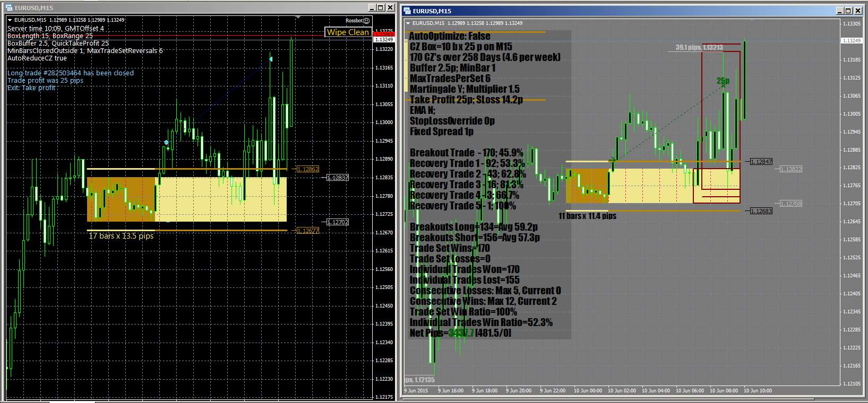Select the 1.12702 price label in left chart
The image size is (868, 403).
(x=338, y=222)
